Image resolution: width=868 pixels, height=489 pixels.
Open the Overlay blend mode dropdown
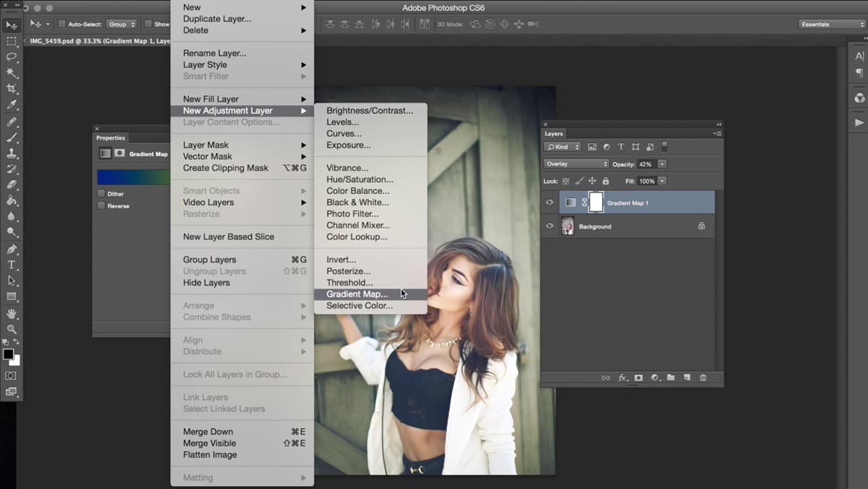(576, 164)
